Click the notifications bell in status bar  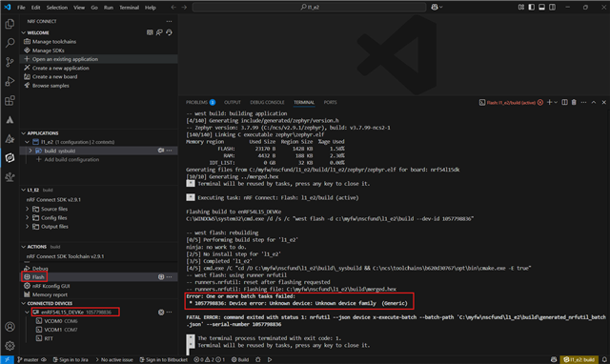click(x=604, y=360)
